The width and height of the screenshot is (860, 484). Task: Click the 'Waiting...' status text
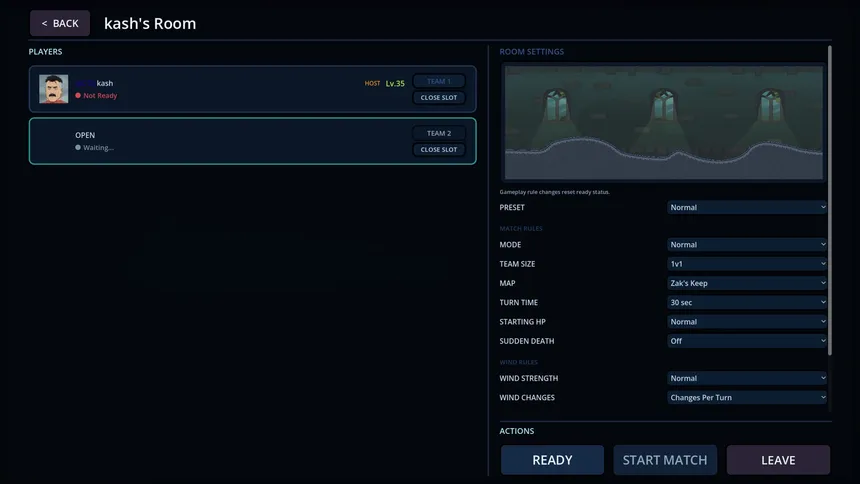pyautogui.click(x=98, y=148)
